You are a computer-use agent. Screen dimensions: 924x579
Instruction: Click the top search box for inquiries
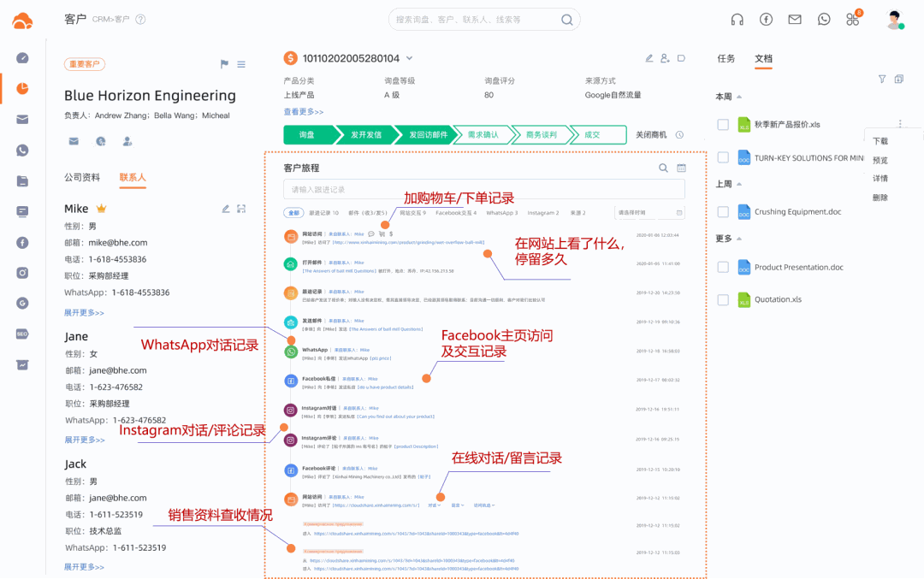(483, 20)
